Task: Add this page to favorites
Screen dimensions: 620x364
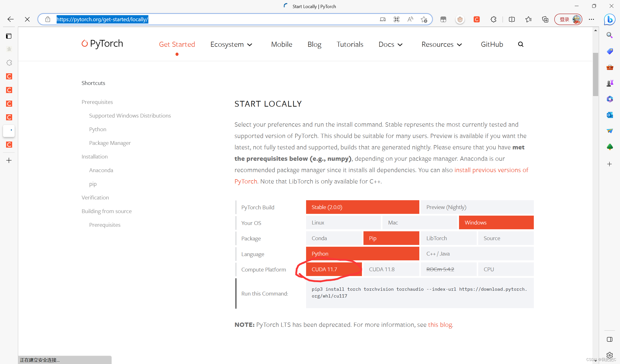Action: 424,19
